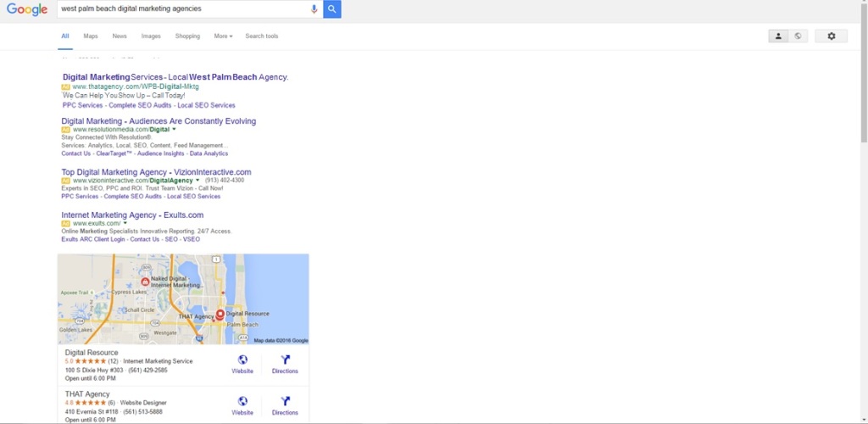Switch to the Maps tab
The image size is (868, 424).
tap(91, 36)
